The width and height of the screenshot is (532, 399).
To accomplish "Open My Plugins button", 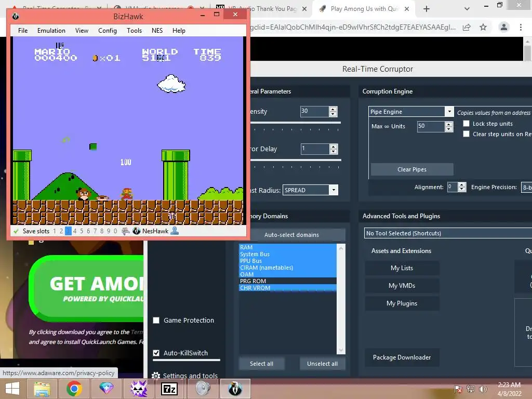I will pyautogui.click(x=402, y=303).
